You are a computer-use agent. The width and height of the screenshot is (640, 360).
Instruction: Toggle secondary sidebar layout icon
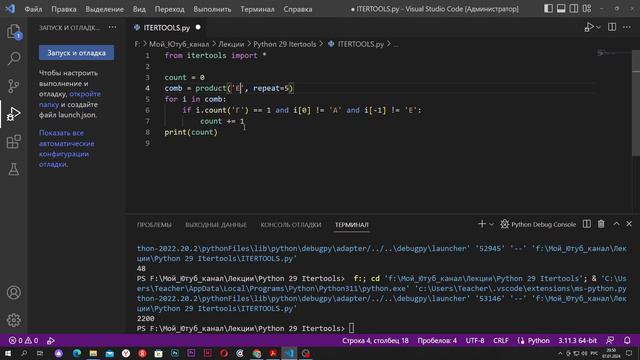(574, 9)
